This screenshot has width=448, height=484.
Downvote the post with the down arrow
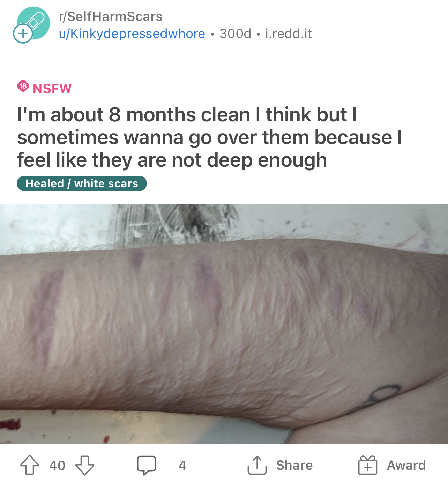[x=85, y=465]
